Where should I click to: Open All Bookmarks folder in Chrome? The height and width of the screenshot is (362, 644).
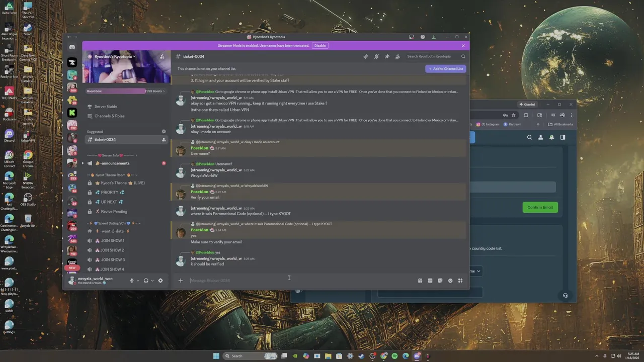coord(560,124)
